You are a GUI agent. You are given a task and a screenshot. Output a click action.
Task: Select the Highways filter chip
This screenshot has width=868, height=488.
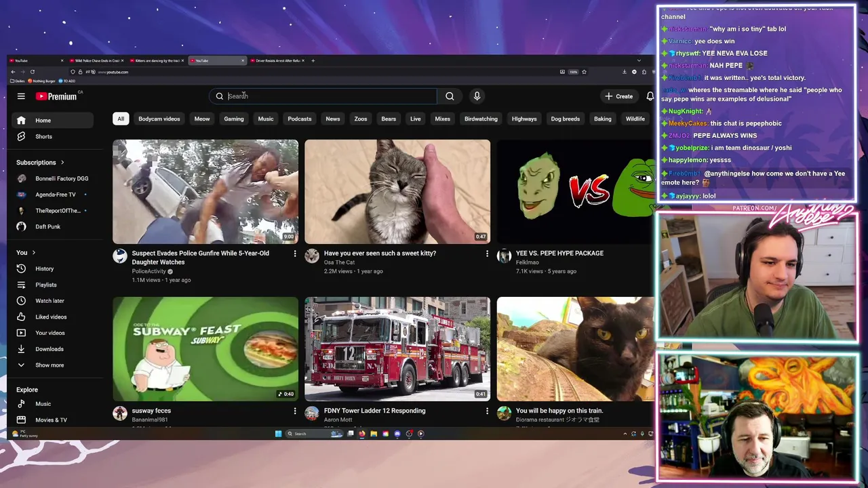(524, 119)
